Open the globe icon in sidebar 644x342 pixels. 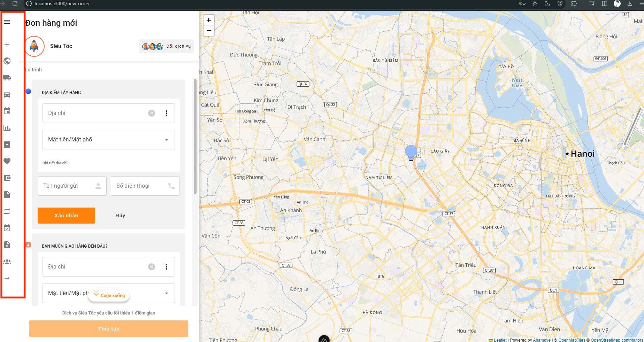[7, 61]
